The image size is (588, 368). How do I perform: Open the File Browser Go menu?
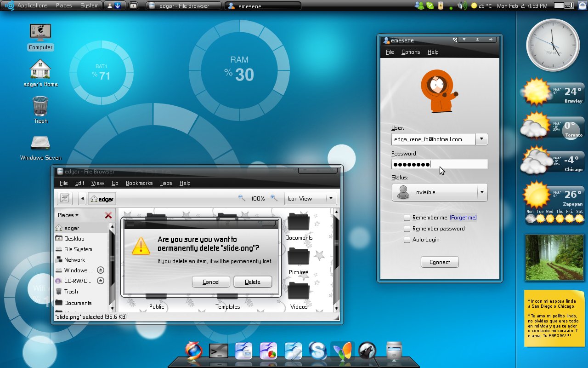click(115, 183)
